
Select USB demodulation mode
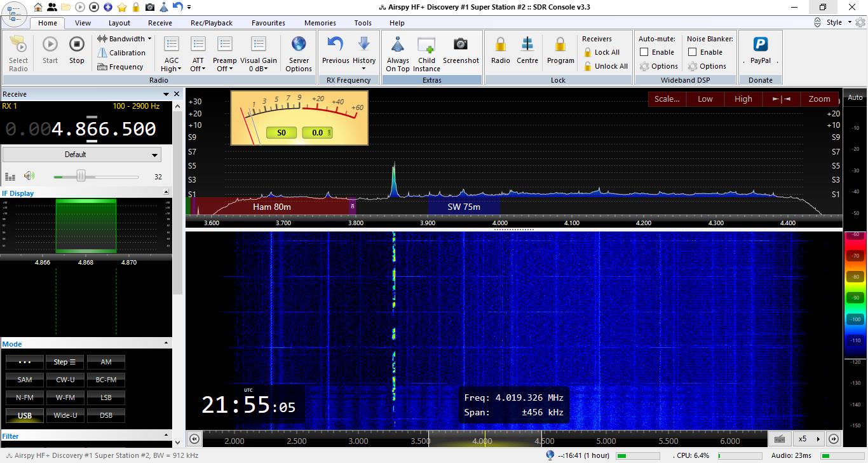[x=25, y=415]
